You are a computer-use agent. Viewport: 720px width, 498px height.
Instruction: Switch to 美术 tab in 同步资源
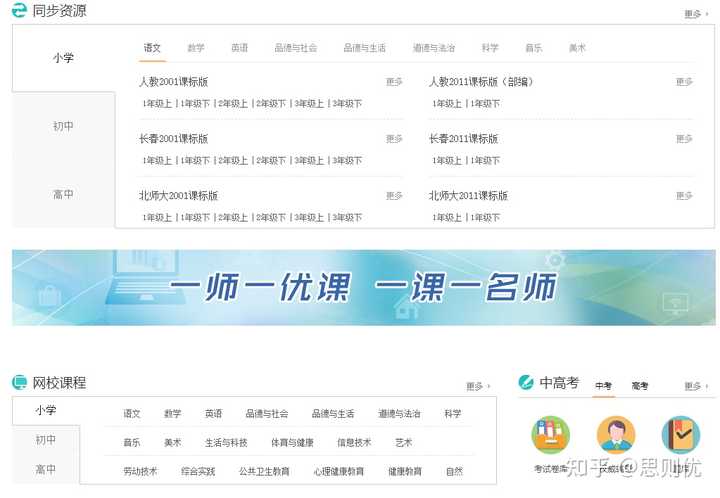point(577,48)
